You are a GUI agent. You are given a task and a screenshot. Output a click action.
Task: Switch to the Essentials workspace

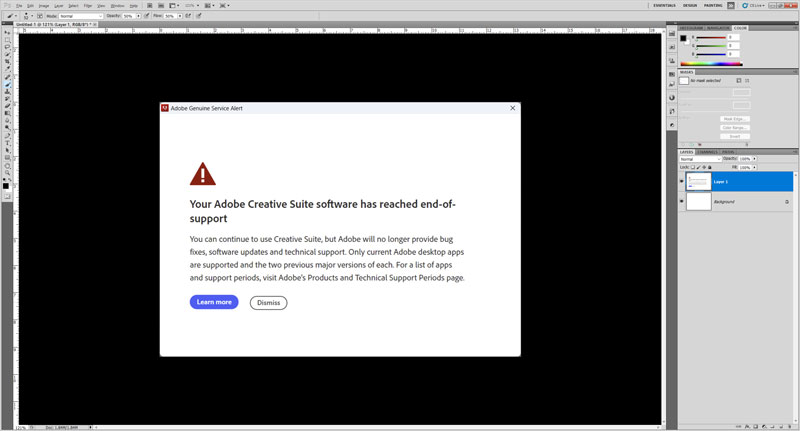coord(664,6)
